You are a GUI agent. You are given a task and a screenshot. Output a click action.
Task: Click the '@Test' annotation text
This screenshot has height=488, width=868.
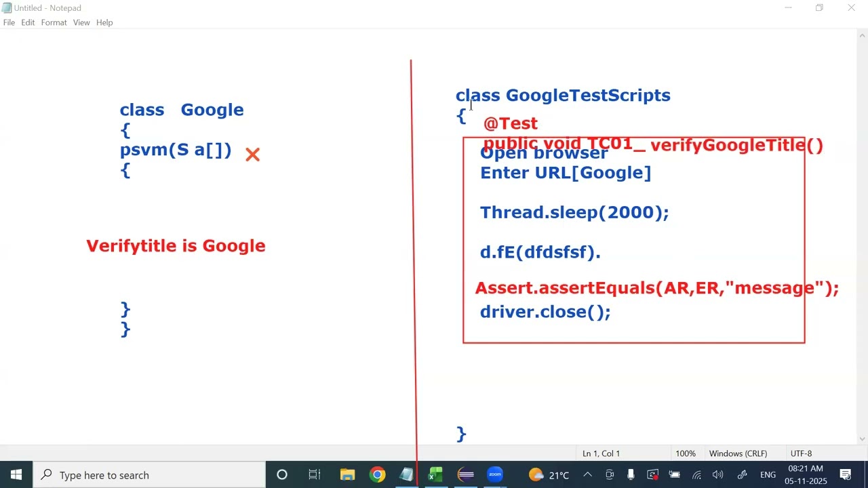coord(511,123)
